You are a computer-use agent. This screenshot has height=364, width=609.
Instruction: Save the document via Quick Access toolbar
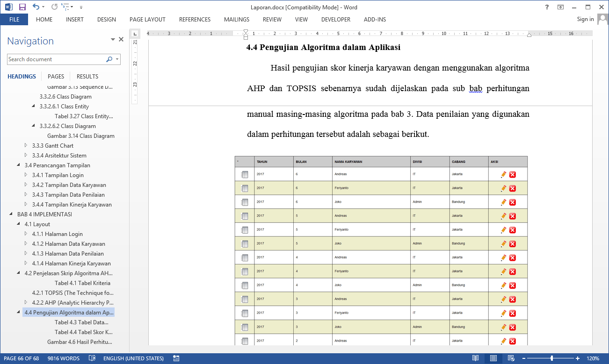click(x=22, y=7)
